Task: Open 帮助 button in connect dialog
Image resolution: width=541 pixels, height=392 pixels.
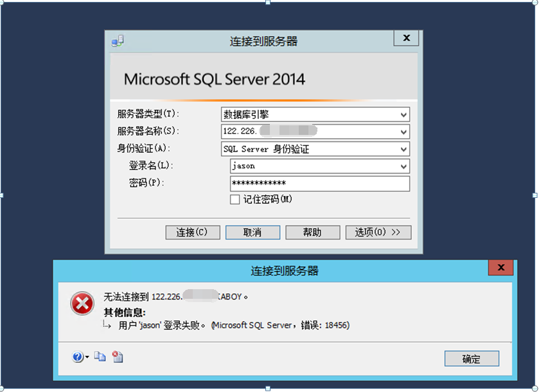Action: coord(313,232)
